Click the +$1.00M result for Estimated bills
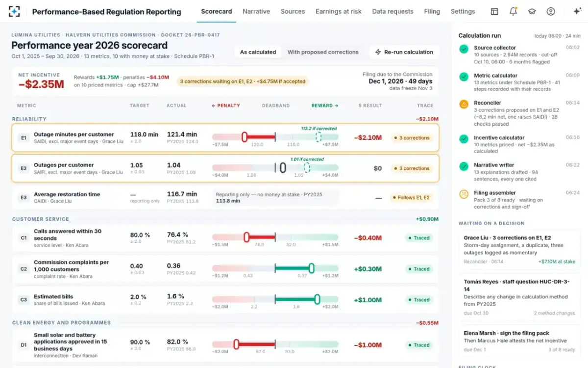This screenshot has height=368, width=588. pos(368,300)
